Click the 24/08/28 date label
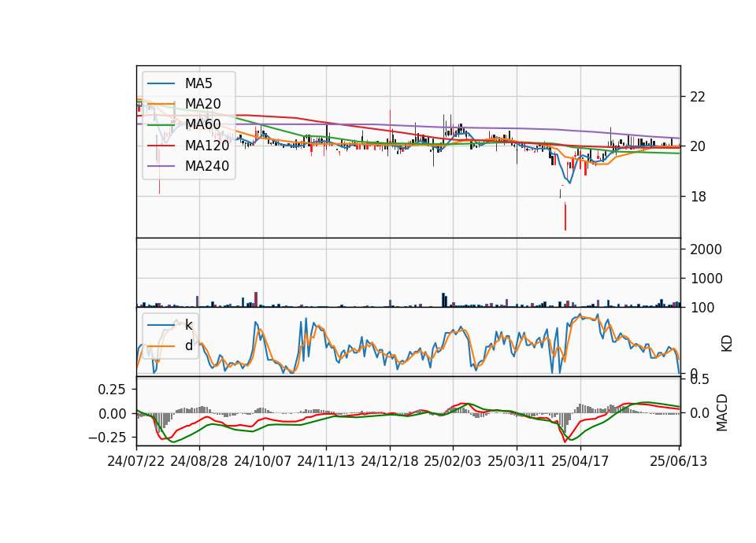This screenshot has height=543, width=756. pos(199,461)
